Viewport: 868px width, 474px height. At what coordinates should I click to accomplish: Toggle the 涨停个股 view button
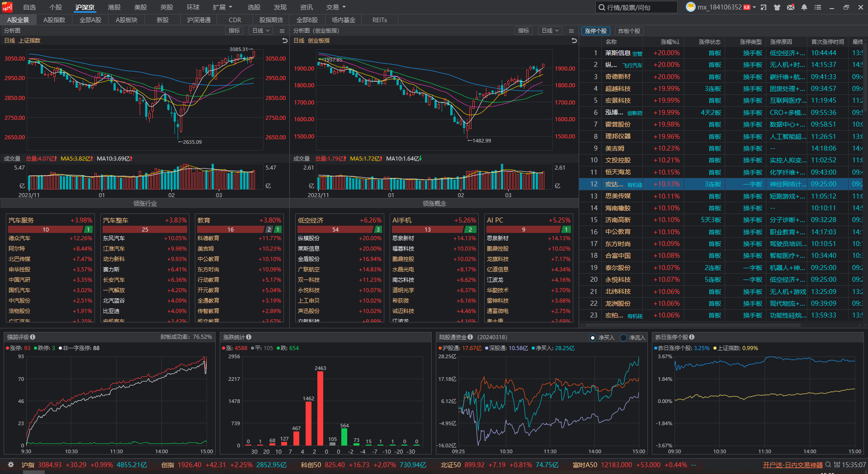595,31
